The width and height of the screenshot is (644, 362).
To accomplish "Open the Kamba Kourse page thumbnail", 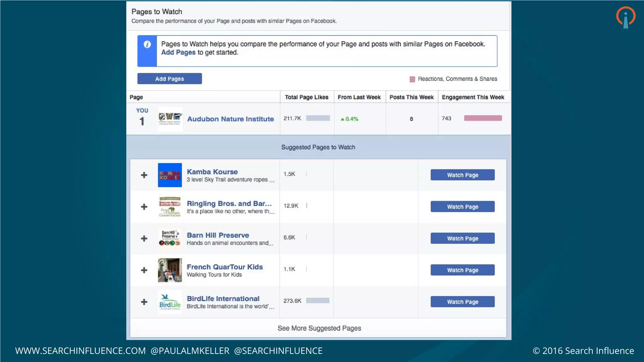I will click(170, 175).
